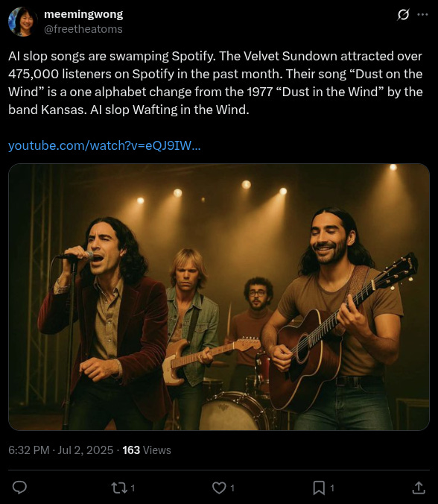Click the Grok explain-post icon
Screen dimensions: 438x504
[x=403, y=14]
